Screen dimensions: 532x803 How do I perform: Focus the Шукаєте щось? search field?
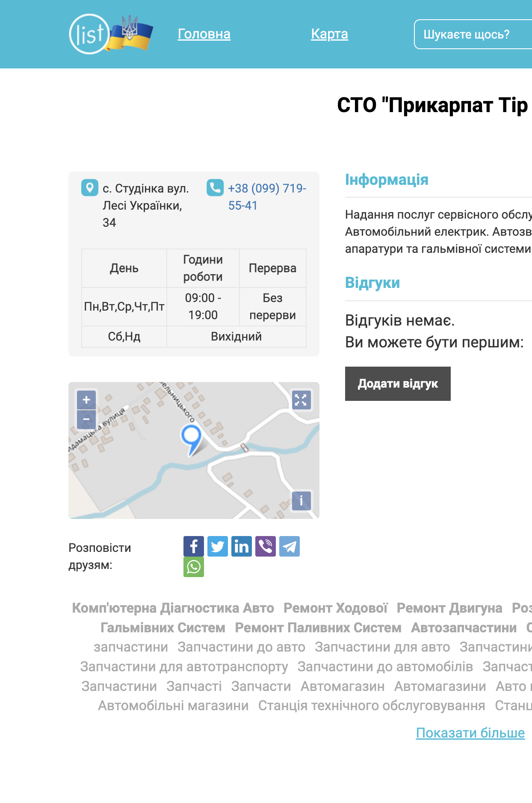click(473, 34)
